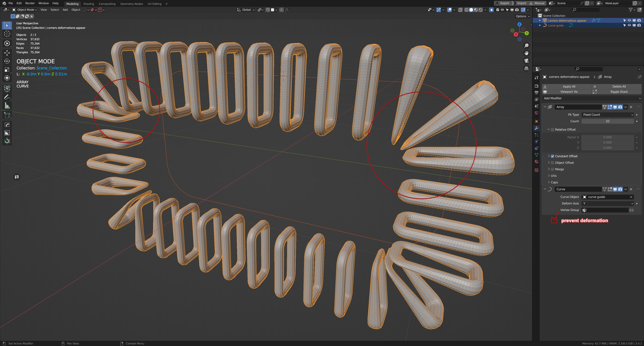Select the Measure tool
The height and width of the screenshot is (346, 644).
tap(7, 106)
